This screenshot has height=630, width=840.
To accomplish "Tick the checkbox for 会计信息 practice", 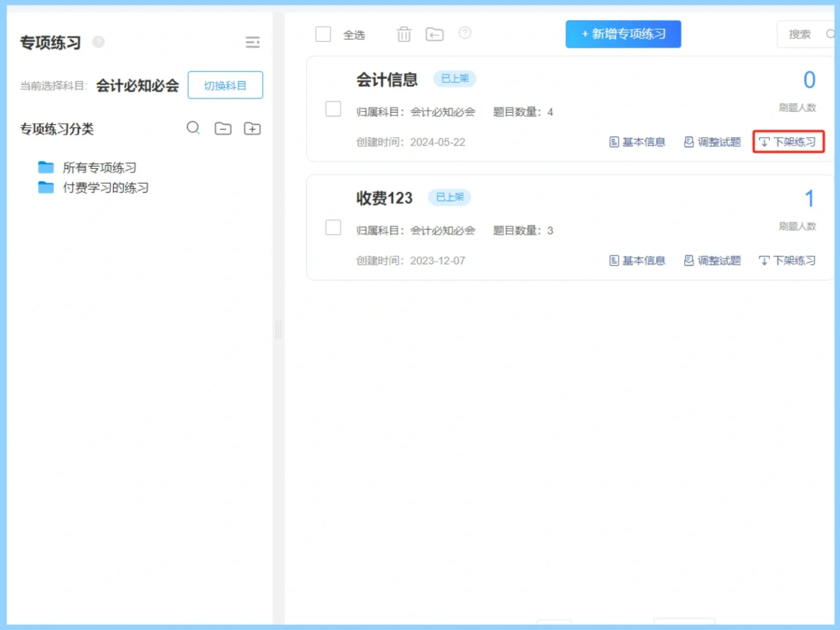I will click(333, 108).
